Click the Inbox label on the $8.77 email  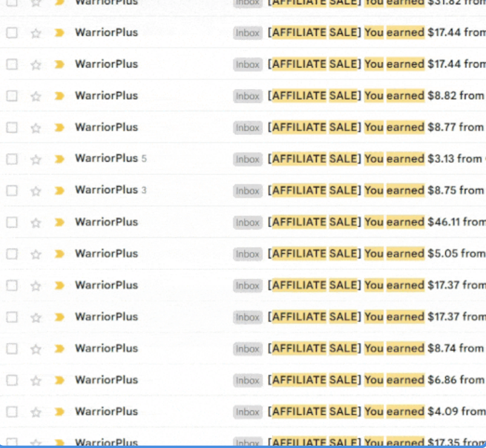click(248, 127)
